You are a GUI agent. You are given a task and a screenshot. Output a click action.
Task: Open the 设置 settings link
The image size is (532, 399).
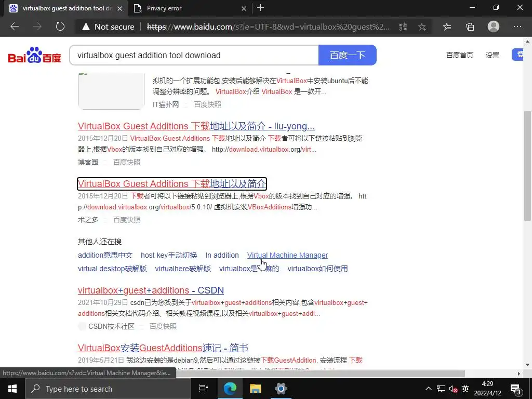pos(493,55)
